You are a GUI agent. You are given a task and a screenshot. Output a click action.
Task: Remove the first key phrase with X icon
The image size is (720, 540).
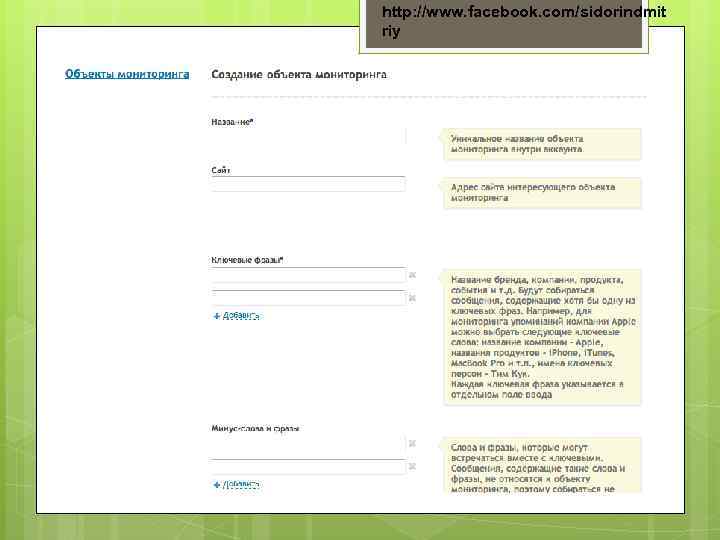(412, 275)
